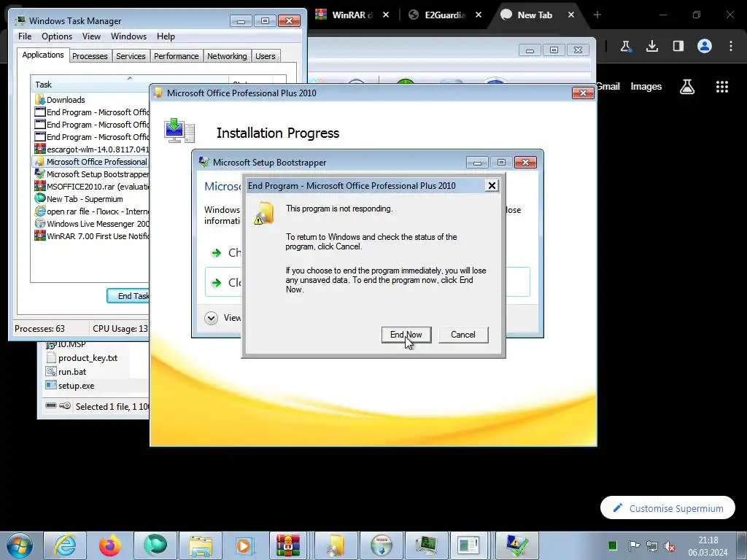The image size is (747, 560).
Task: Switch to the Processes tab
Action: click(x=90, y=56)
